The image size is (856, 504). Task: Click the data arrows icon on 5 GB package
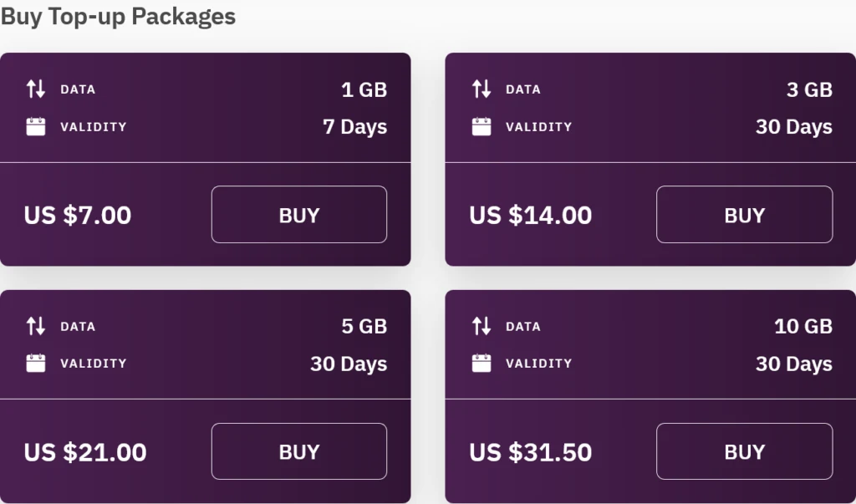coord(36,326)
